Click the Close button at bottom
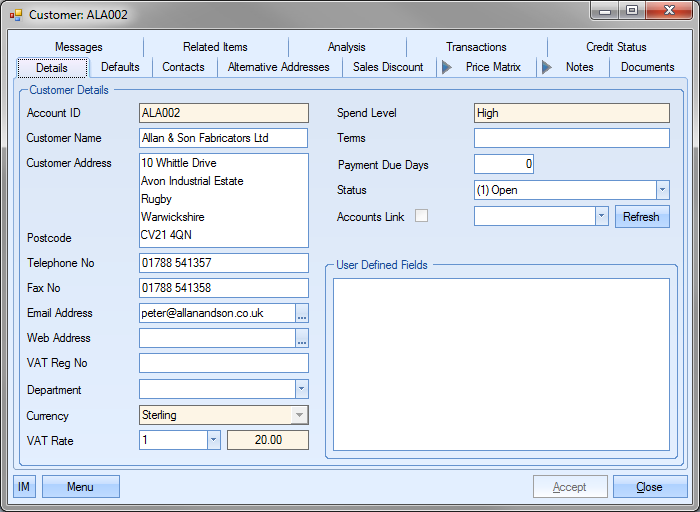This screenshot has height=512, width=700. coord(649,487)
